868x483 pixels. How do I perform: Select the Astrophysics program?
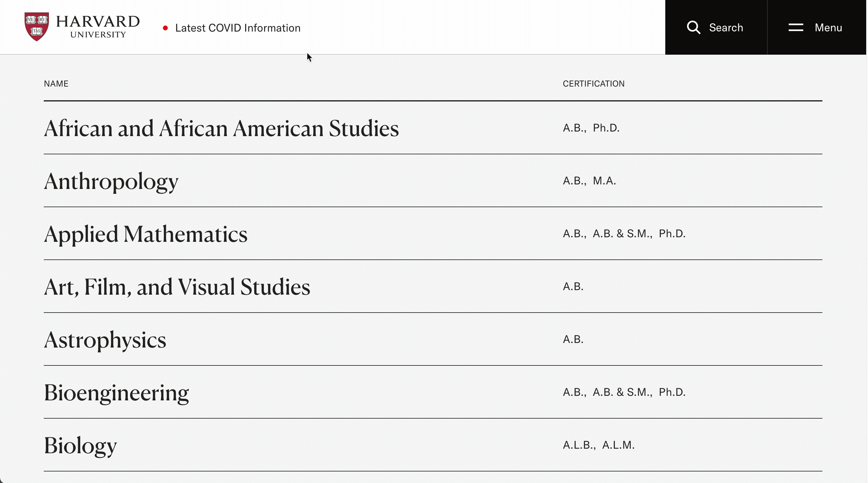point(105,340)
